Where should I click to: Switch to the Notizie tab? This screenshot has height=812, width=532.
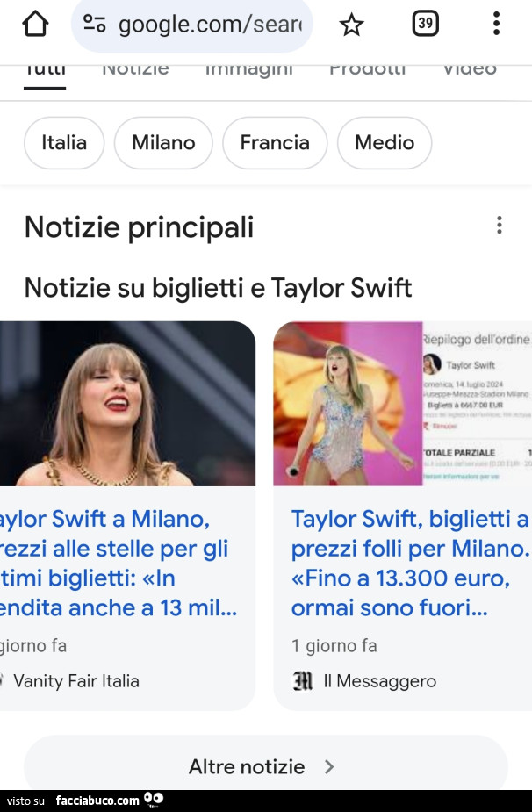(x=135, y=70)
